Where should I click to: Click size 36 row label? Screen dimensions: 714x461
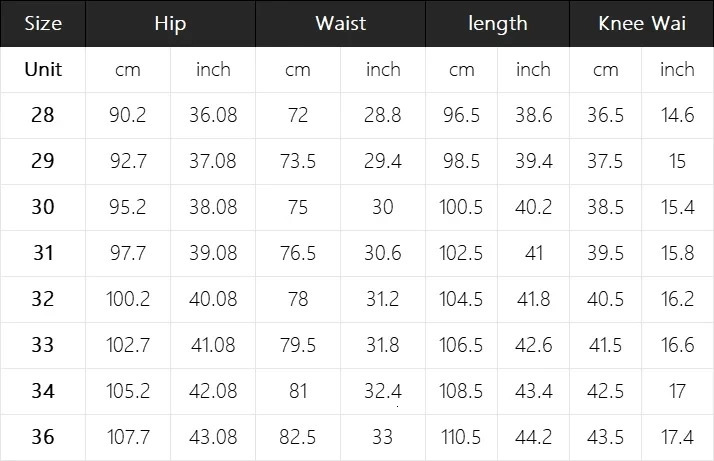tap(43, 437)
